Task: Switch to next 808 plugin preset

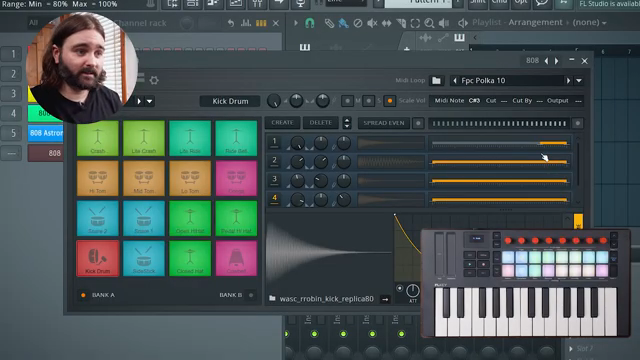Action: click(x=556, y=61)
